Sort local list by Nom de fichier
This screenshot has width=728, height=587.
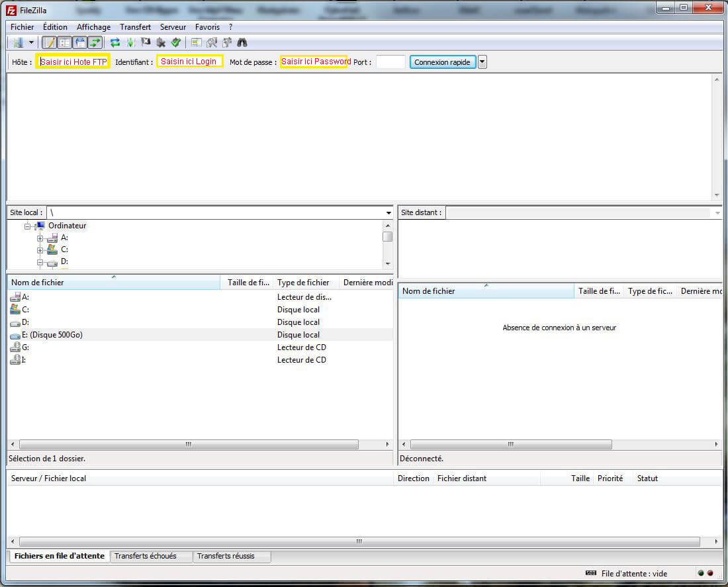point(114,283)
